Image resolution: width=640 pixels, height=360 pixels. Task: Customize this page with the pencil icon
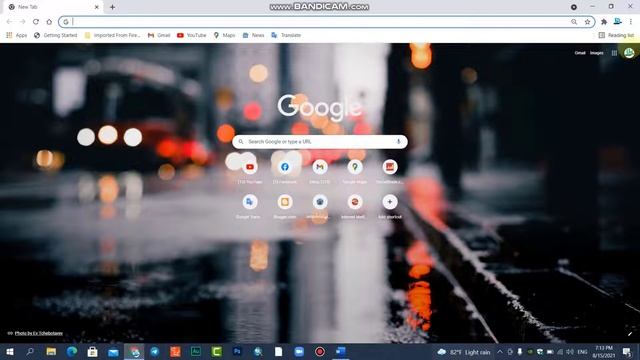tap(630, 333)
